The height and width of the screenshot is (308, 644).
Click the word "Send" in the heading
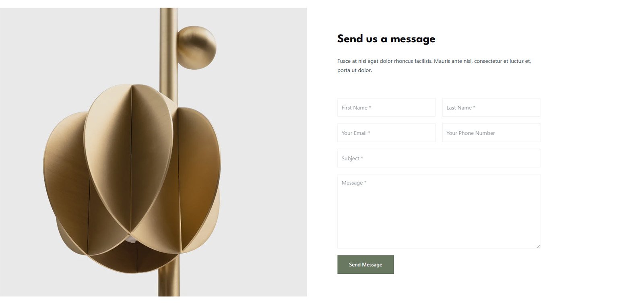click(350, 39)
